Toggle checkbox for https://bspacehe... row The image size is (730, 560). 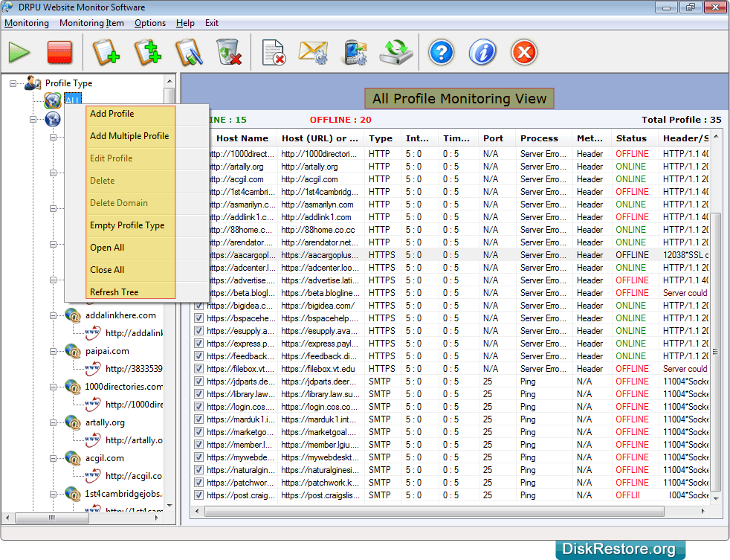pos(199,318)
